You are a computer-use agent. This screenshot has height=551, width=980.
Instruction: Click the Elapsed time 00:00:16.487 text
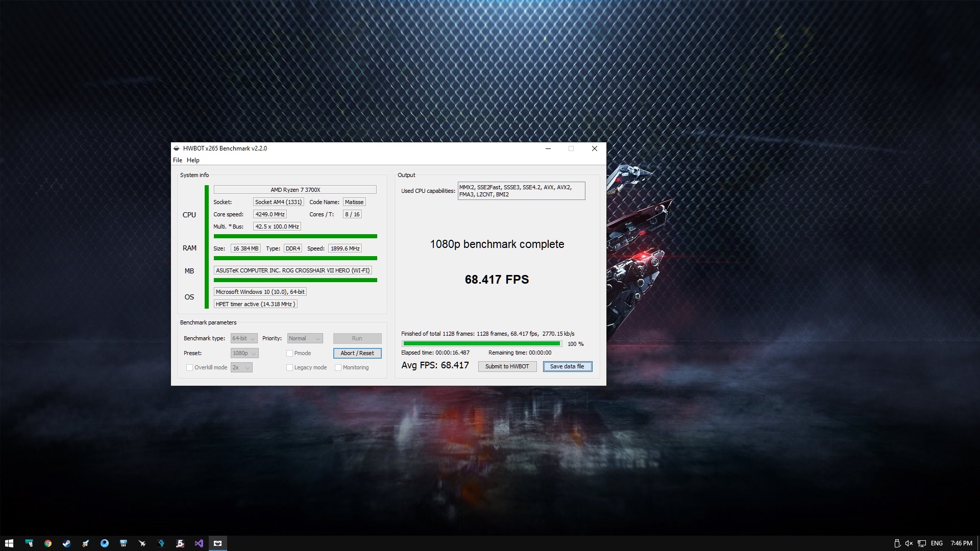(435, 353)
